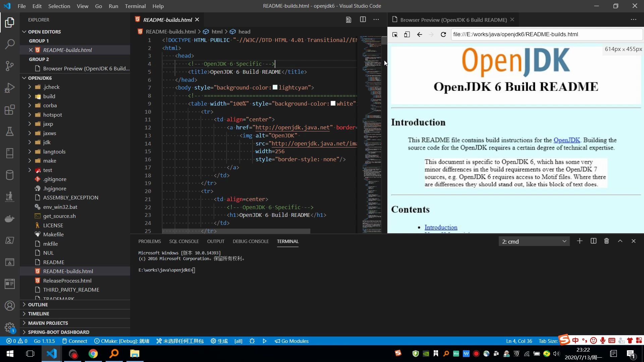Toggle device emulation in Browser Preview
The width and height of the screenshot is (644, 362).
click(407, 34)
